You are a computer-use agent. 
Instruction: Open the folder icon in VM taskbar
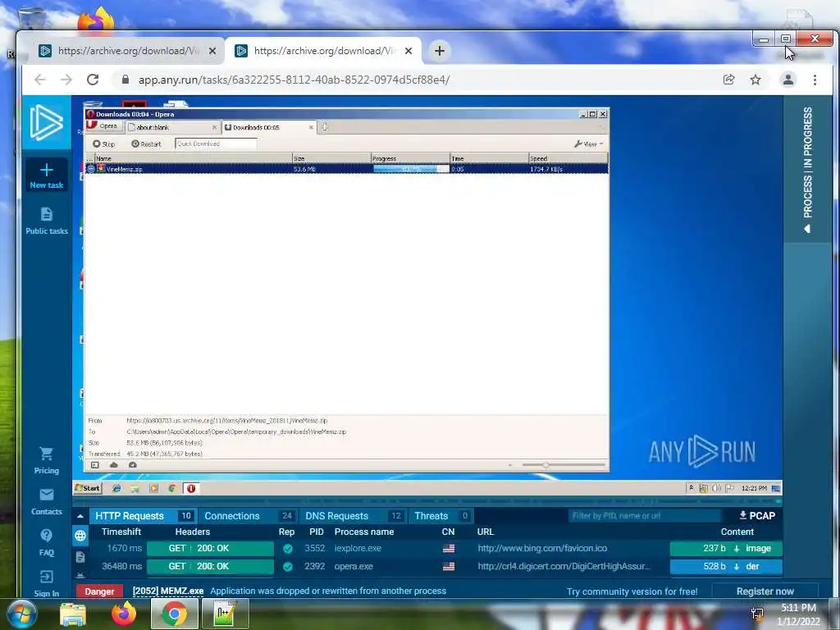point(135,488)
